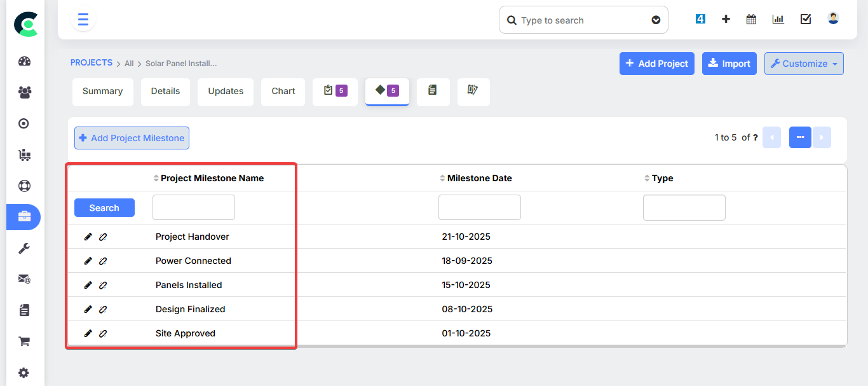This screenshot has width=868, height=386.
Task: Open the calendar icon in the top bar
Action: point(750,19)
